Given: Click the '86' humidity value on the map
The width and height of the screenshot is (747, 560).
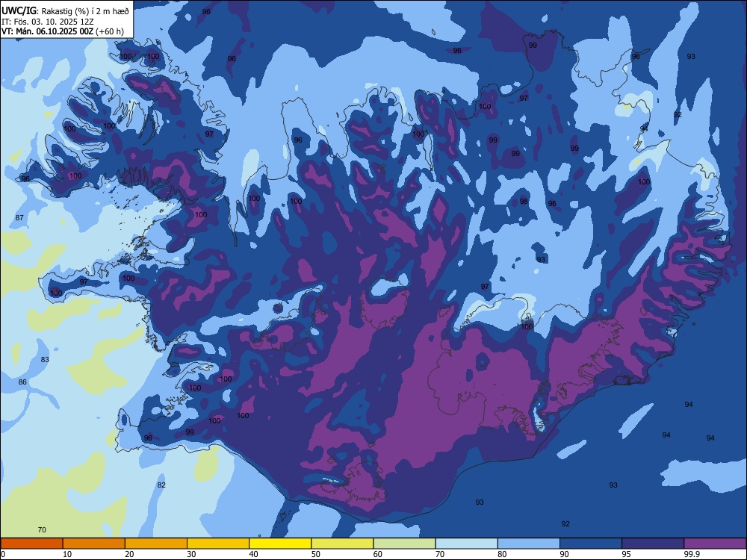Looking at the screenshot, I should [x=22, y=382].
